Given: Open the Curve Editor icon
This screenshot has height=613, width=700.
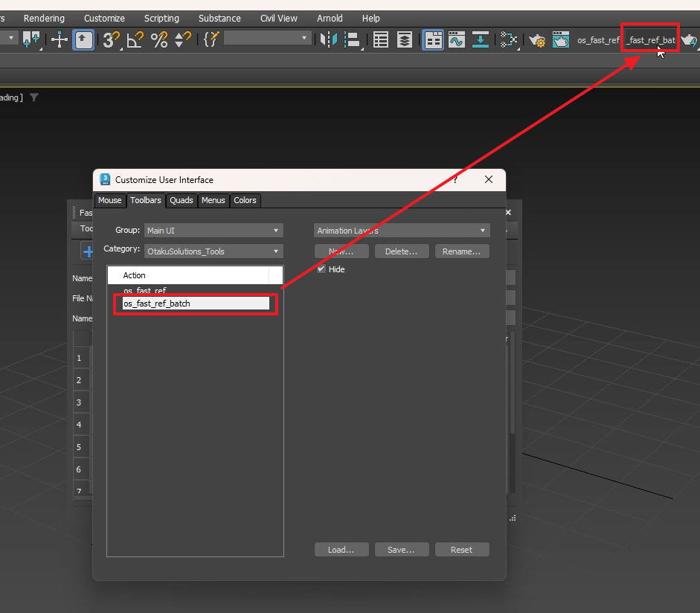Looking at the screenshot, I should tap(456, 40).
